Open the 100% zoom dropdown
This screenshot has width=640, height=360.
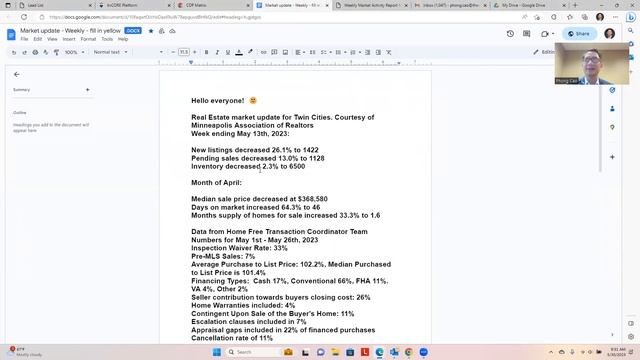(x=74, y=52)
